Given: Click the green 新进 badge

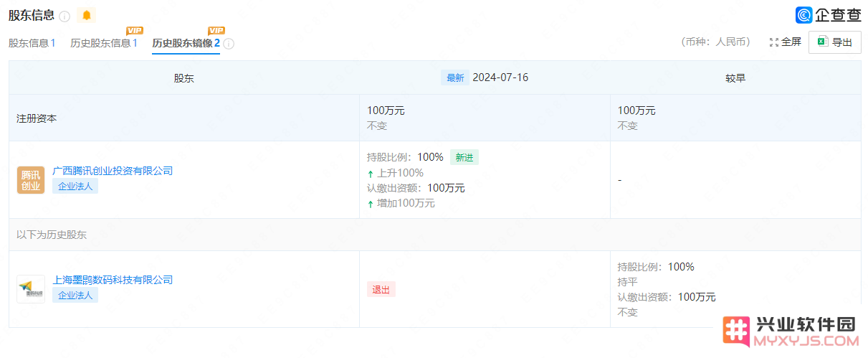Looking at the screenshot, I should (x=464, y=158).
